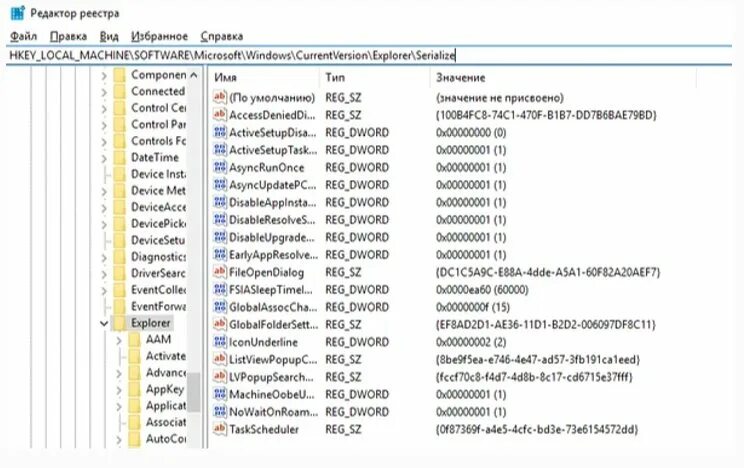Click the DateTime folder icon
744x468 pixels.
(120, 158)
